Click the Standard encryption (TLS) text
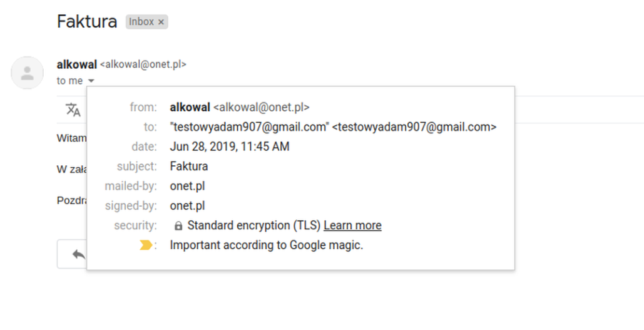The width and height of the screenshot is (644, 330). pyautogui.click(x=254, y=225)
